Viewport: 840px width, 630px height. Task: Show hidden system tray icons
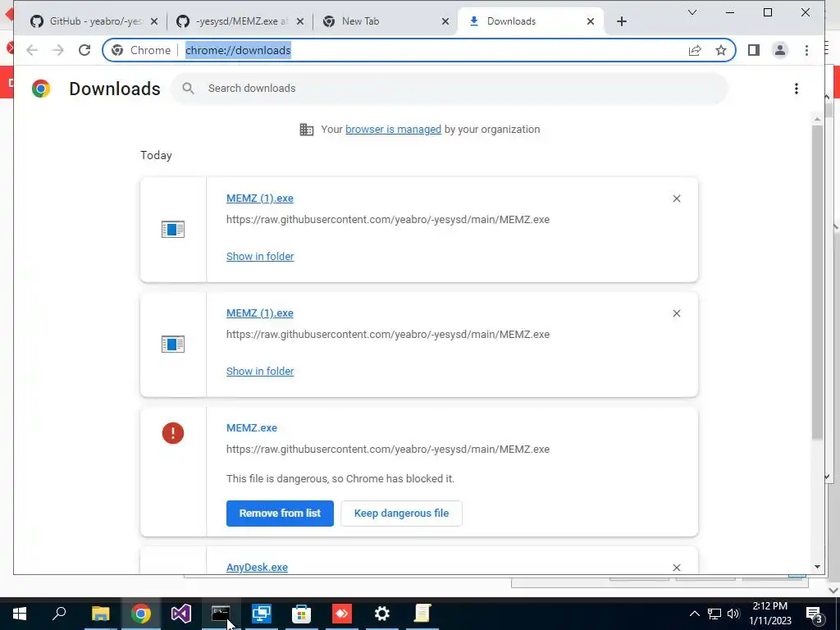pyautogui.click(x=694, y=614)
